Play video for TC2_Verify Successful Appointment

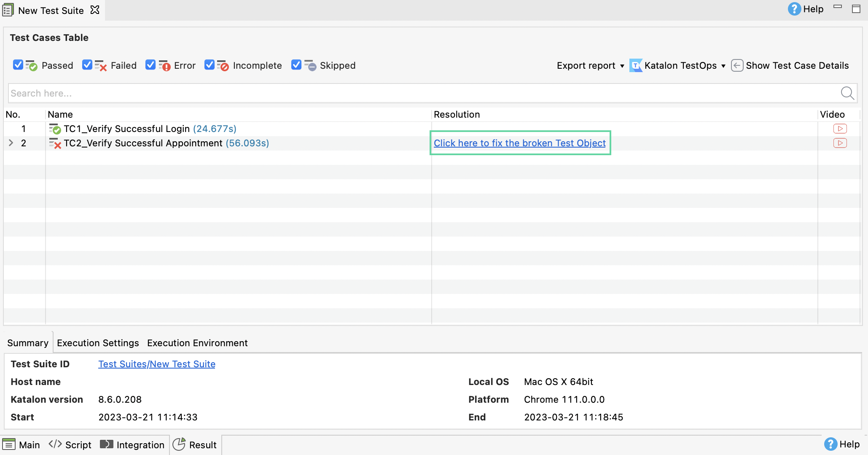pyautogui.click(x=840, y=143)
